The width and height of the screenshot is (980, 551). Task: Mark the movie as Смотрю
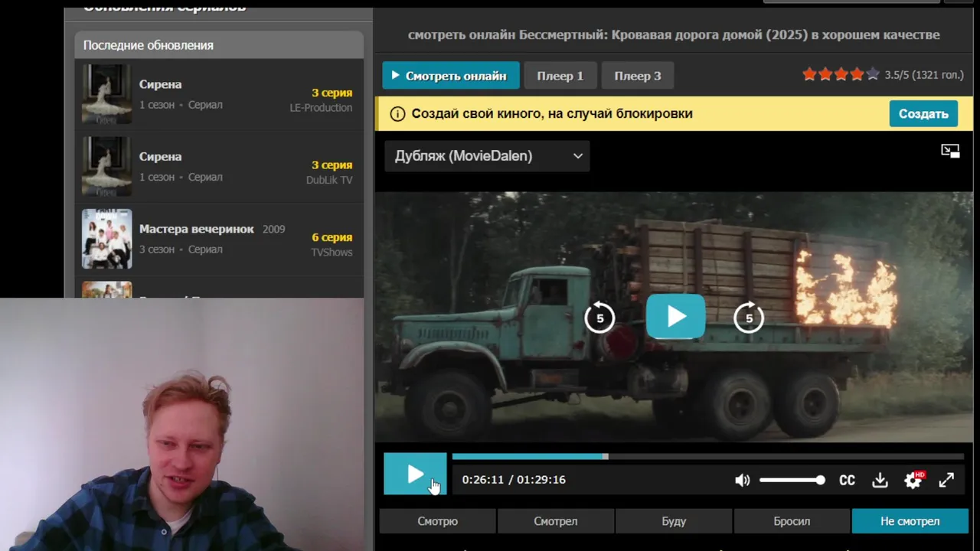(438, 521)
